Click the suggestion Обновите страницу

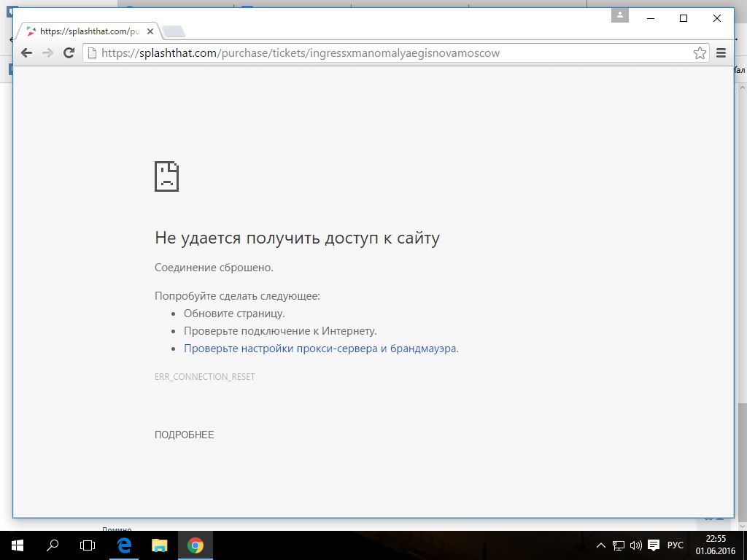click(x=234, y=314)
